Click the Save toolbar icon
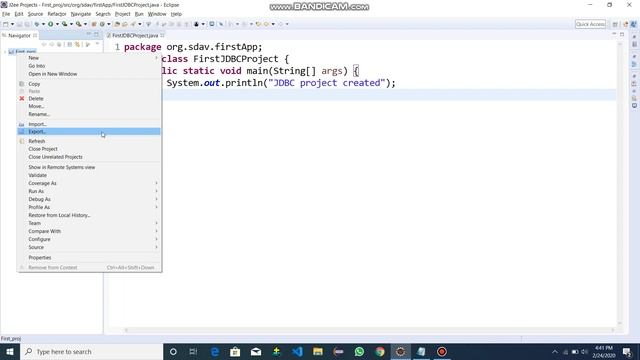Image resolution: width=640 pixels, height=360 pixels. [19, 24]
